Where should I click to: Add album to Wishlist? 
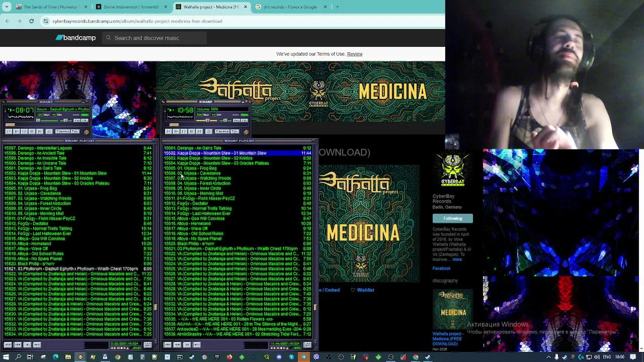point(362,290)
